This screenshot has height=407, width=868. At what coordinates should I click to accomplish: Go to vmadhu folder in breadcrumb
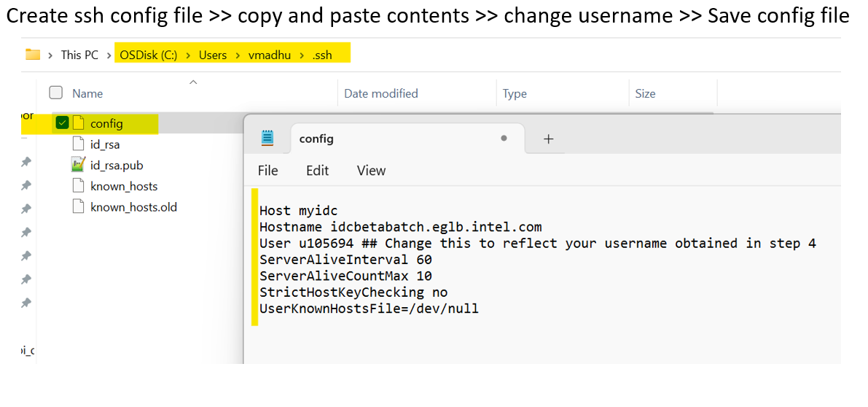tap(270, 55)
